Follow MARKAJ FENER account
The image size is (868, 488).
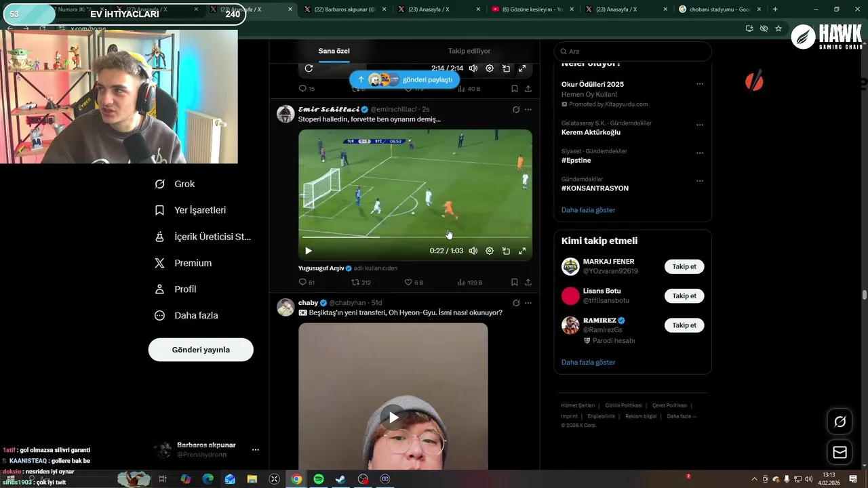684,266
